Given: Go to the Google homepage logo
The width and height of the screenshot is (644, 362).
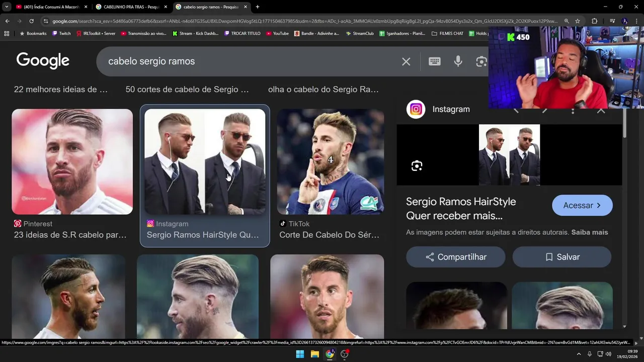Looking at the screenshot, I should 43,61.
